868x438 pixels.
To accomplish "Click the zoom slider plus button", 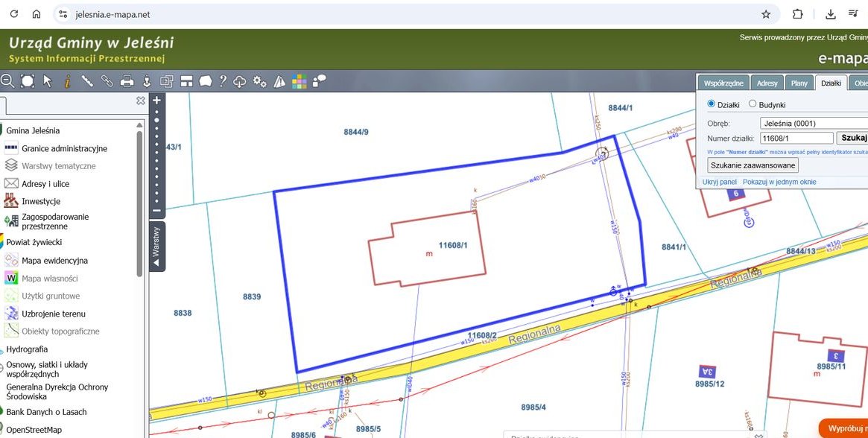I will (156, 100).
